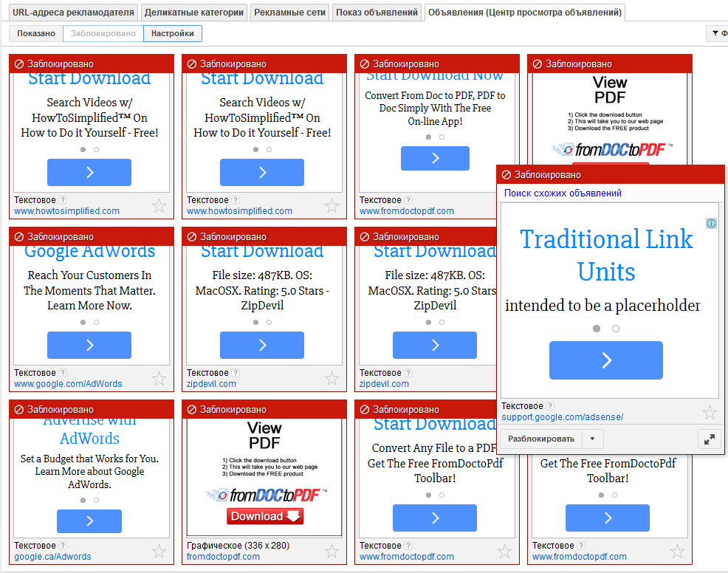The image size is (728, 573).
Task: Open www.google.com/AdWords link
Action: (68, 384)
